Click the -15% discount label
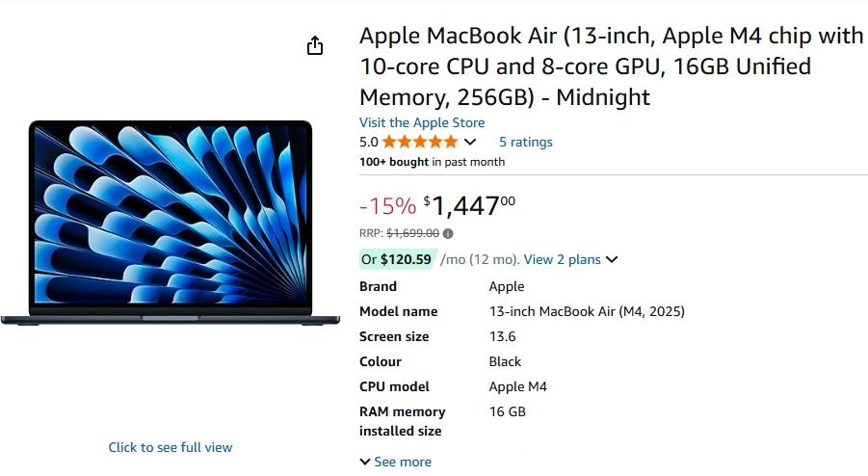 point(387,205)
